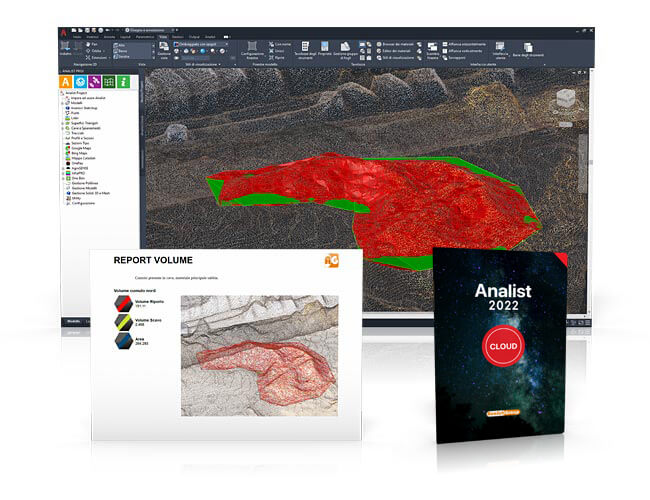Click the Volume Riporto red hexagon swatch
This screenshot has width=650, height=500.
(123, 303)
